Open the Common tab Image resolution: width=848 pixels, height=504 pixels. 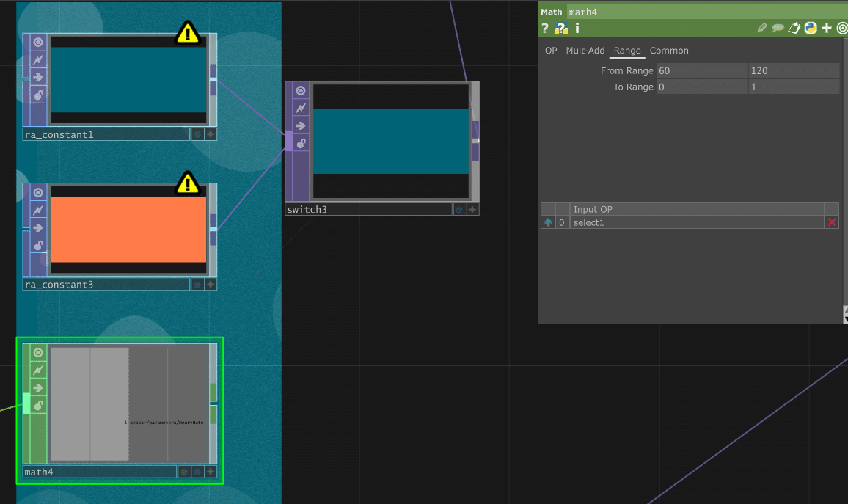[669, 51]
